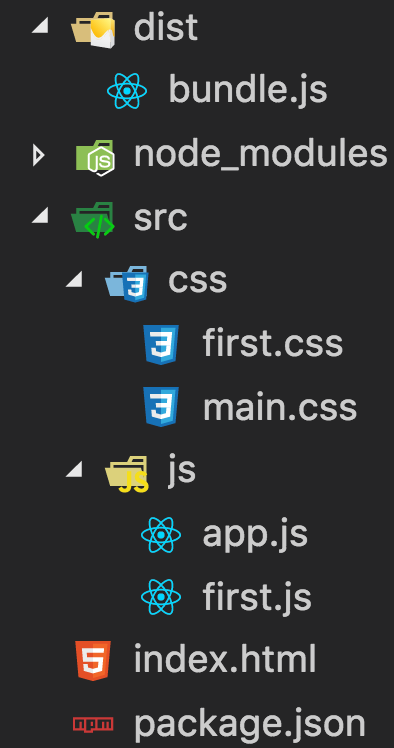Click the yellow JS folder icon
The width and height of the screenshot is (394, 748).
[x=127, y=474]
